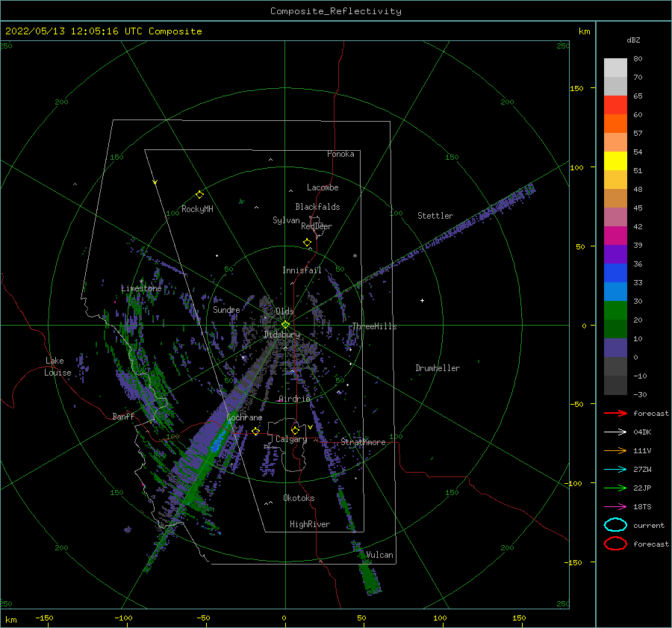Click the HighRiver label
This screenshot has height=628, width=672.
(310, 524)
